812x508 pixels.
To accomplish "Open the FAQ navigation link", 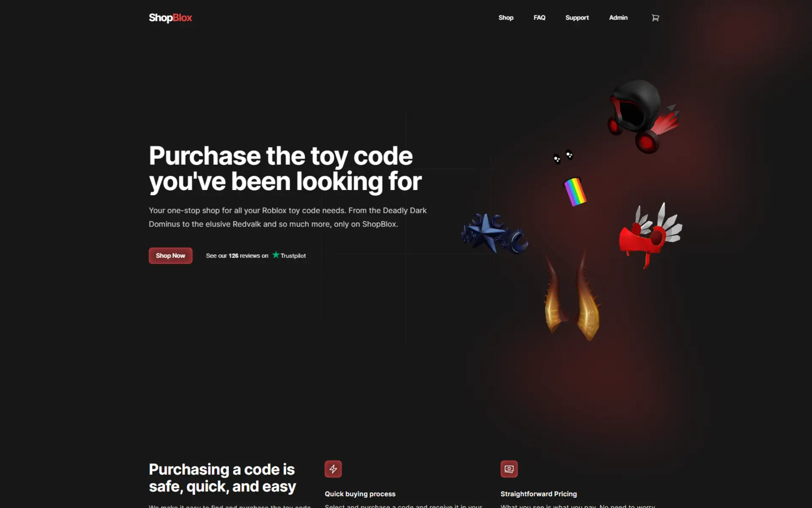I will [539, 18].
